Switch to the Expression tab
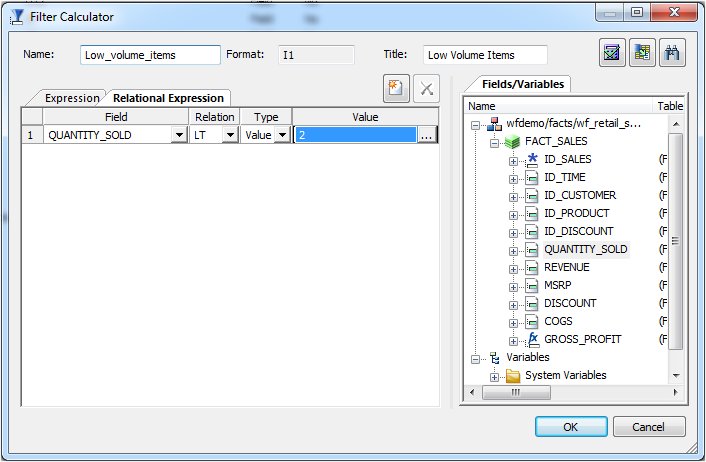The image size is (706, 462). 72,98
